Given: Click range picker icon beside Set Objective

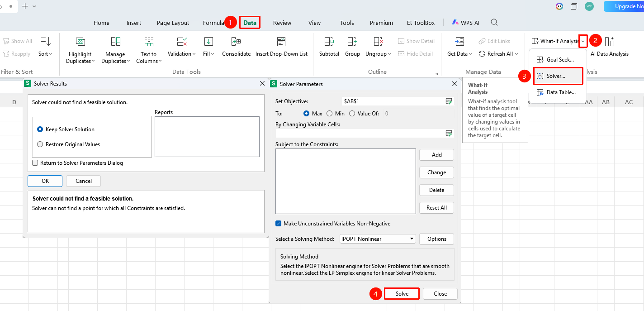Looking at the screenshot, I should [449, 101].
